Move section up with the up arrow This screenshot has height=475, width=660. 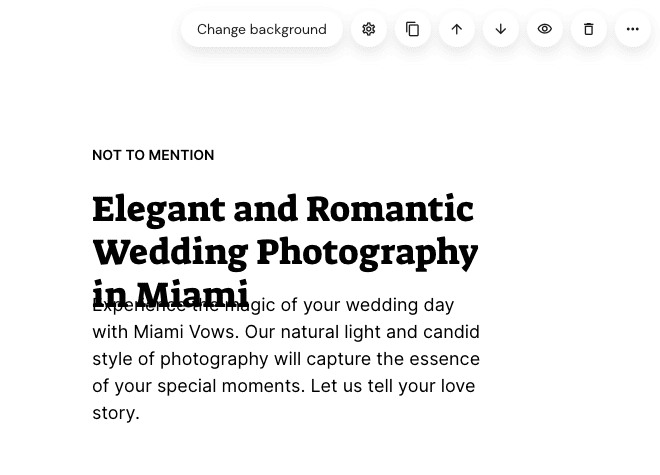pos(457,29)
